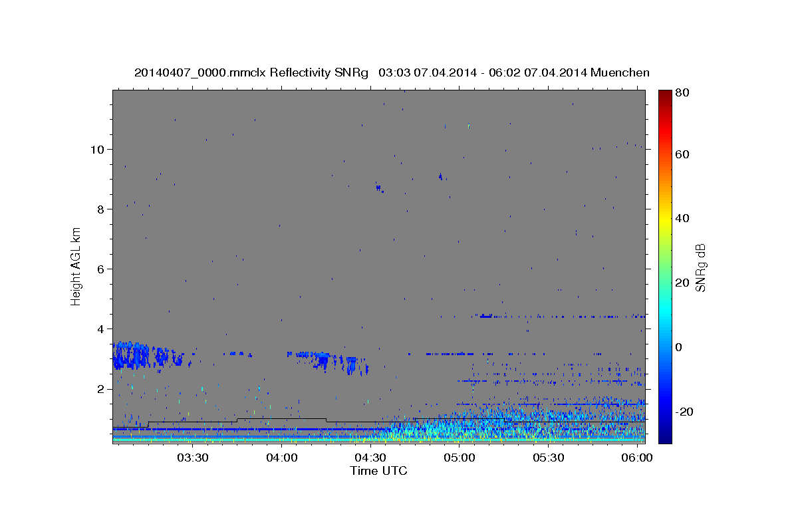Screen dimensions: 798x532
Task: Select the 03:30 time tick label
Action: (193, 458)
